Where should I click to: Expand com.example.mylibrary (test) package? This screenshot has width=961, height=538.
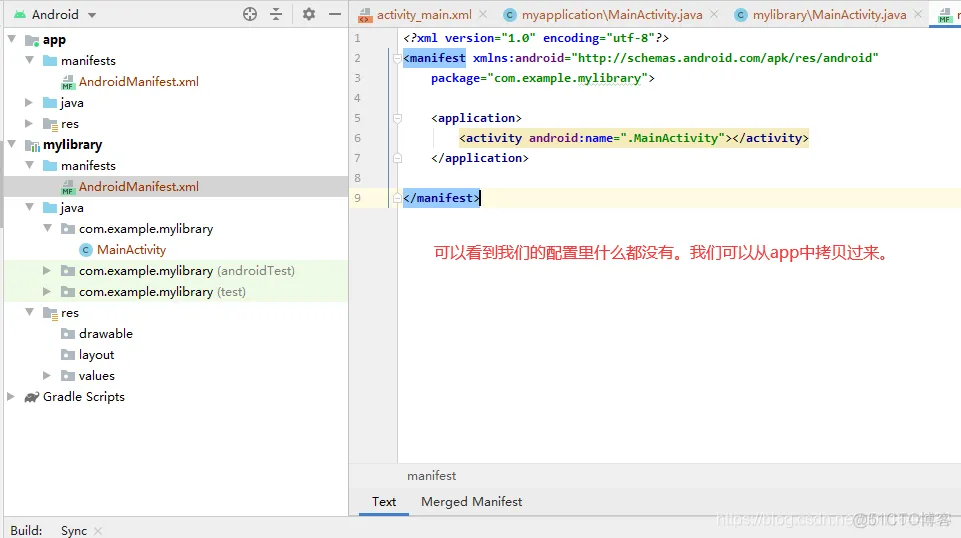47,292
